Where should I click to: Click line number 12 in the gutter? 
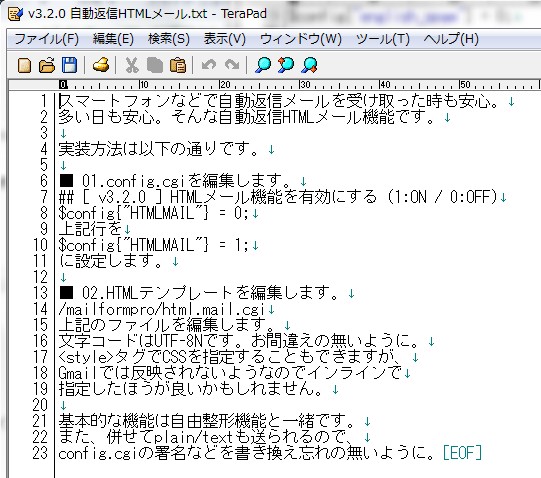pos(40,277)
